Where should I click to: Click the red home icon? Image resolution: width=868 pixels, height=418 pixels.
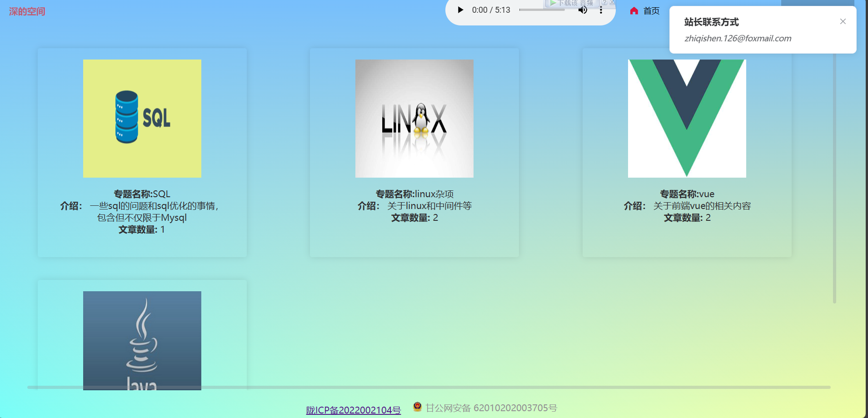tap(634, 10)
